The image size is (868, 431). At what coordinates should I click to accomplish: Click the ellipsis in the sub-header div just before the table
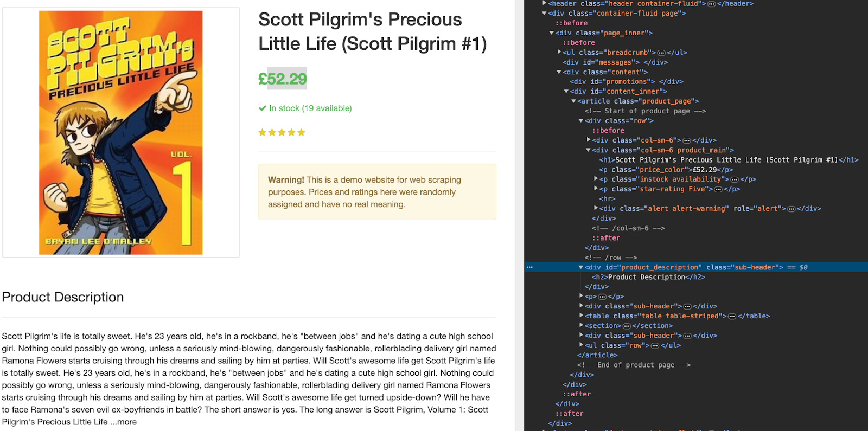coord(687,306)
